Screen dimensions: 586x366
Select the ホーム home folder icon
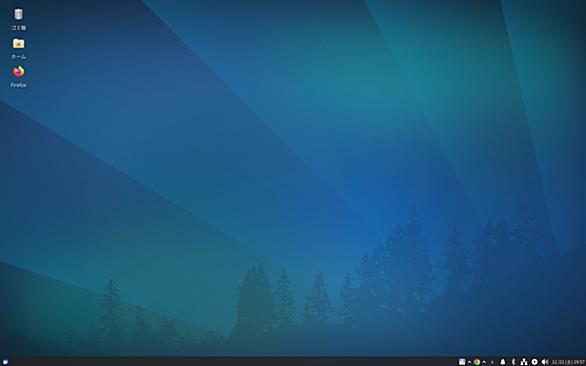point(18,43)
